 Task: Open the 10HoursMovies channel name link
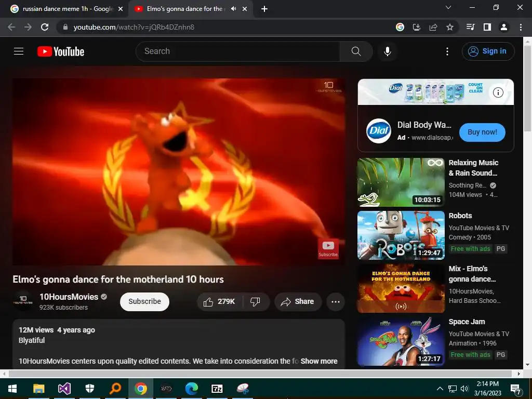[69, 297]
